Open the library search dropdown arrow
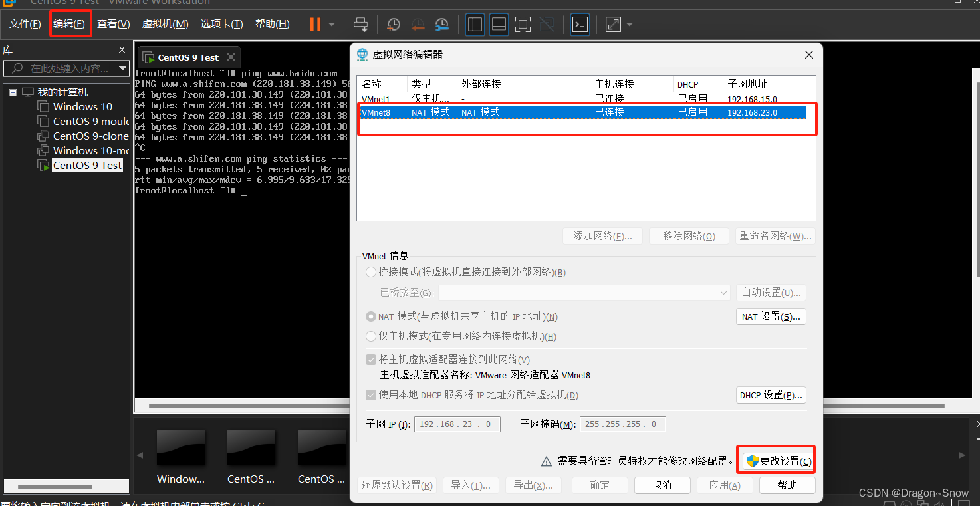 [x=122, y=68]
